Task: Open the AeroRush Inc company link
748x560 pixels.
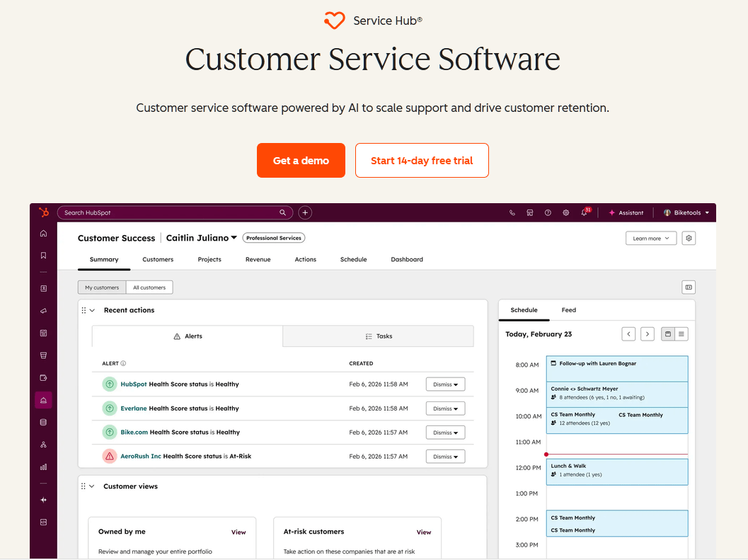Action: (141, 457)
